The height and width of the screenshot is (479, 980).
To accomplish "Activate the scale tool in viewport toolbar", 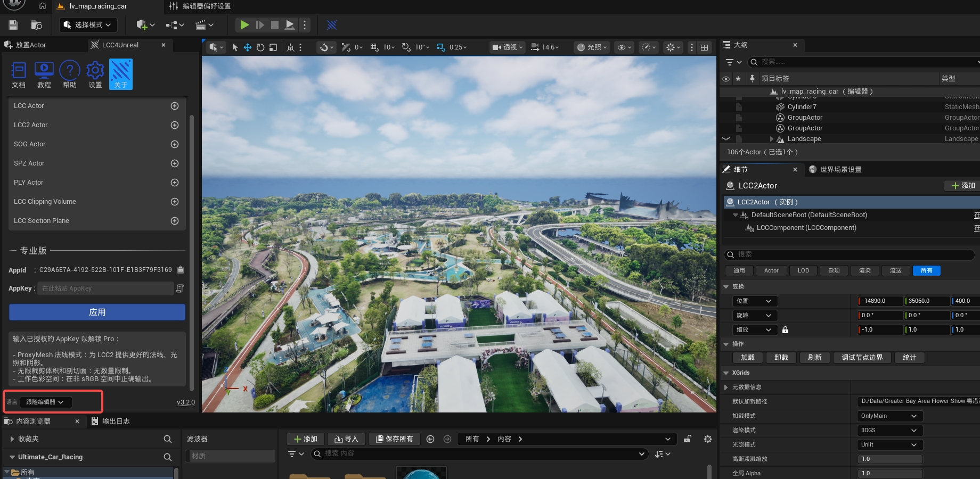I will click(273, 47).
